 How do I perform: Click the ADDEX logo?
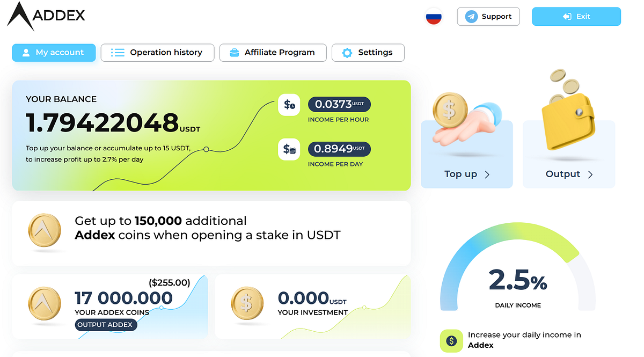point(46,16)
